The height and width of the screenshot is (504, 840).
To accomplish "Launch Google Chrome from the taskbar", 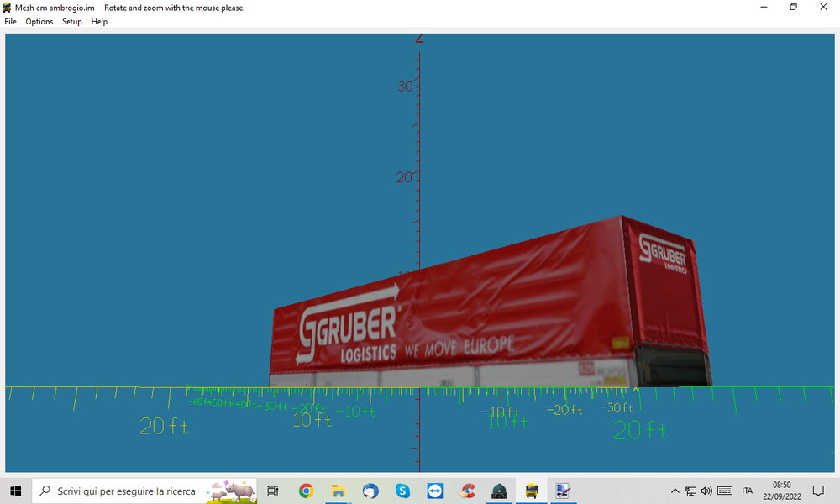I will 306,491.
